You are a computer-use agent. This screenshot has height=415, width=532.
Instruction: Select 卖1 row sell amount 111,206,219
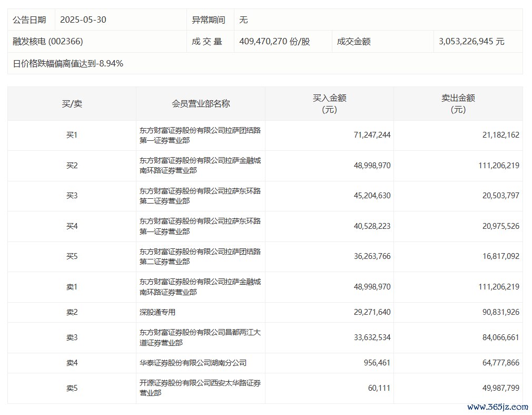499,287
